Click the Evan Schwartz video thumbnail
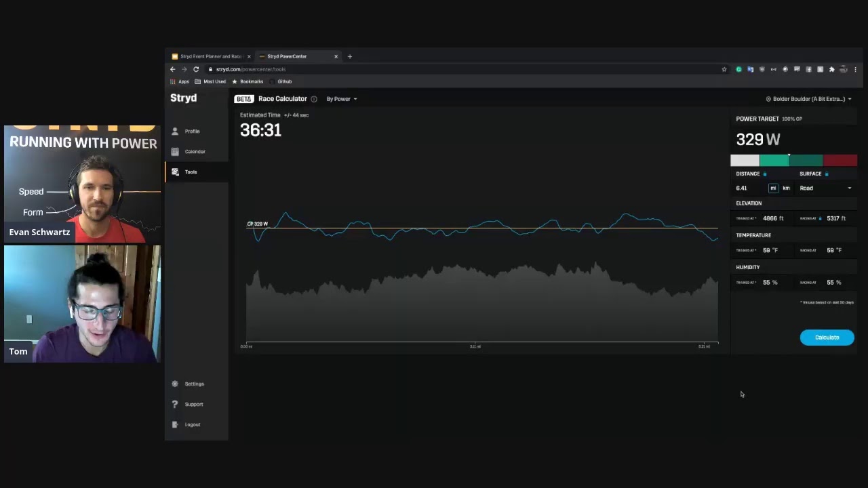Viewport: 868px width, 488px height. (x=82, y=184)
